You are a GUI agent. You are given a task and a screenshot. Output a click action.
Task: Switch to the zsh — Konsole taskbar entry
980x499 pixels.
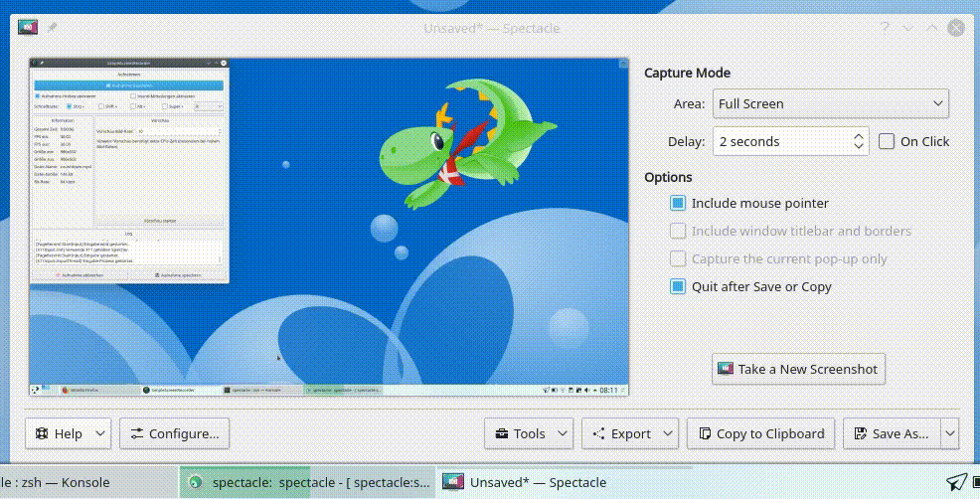87,482
